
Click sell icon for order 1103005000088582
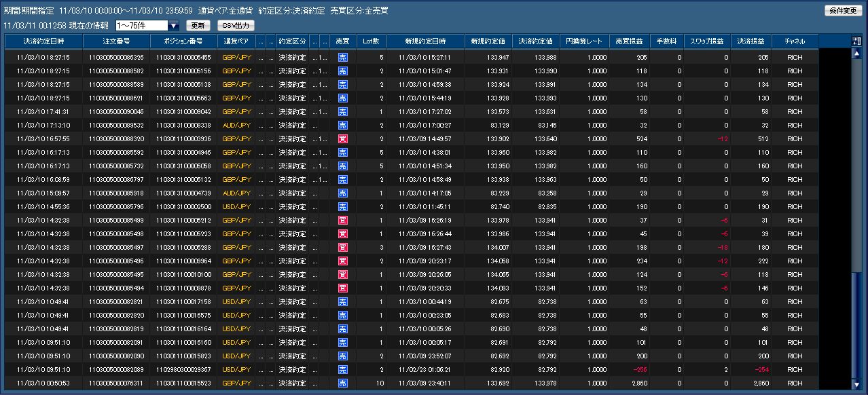tap(342, 71)
